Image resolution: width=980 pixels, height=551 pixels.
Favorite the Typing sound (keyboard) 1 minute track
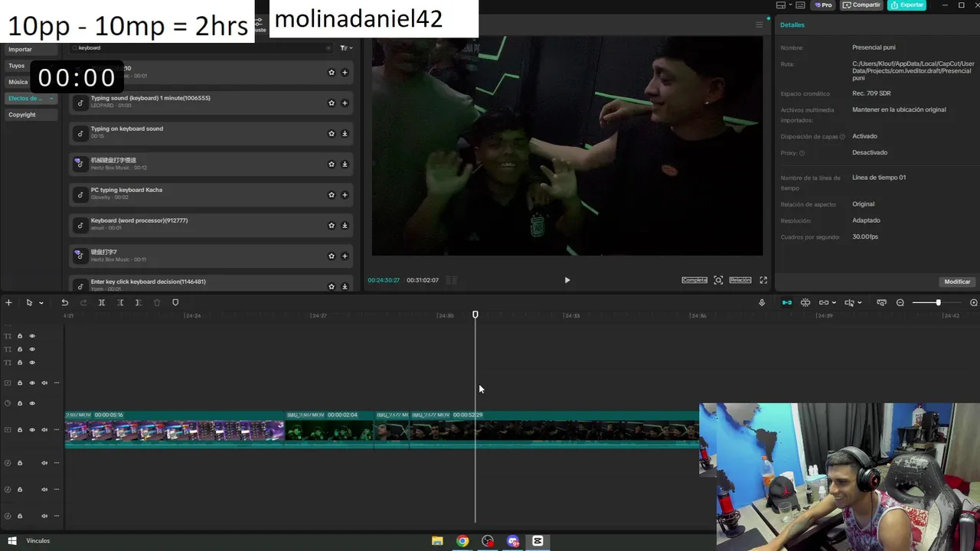click(x=332, y=103)
